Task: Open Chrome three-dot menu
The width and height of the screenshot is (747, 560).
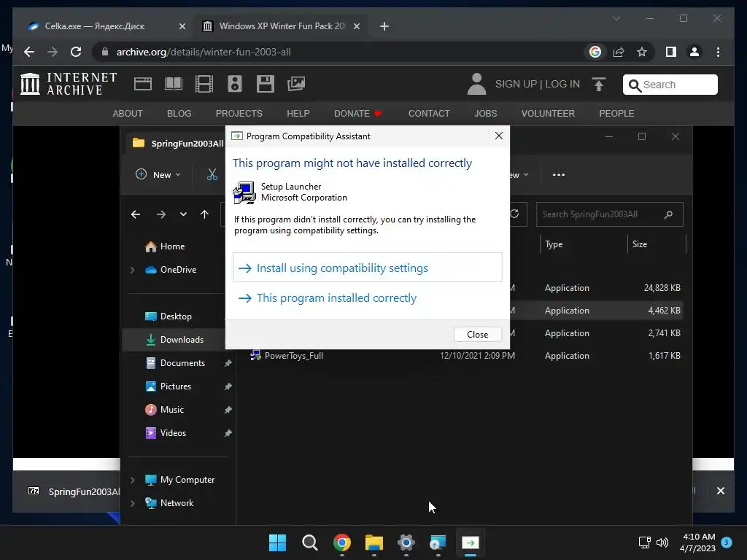Action: point(718,52)
